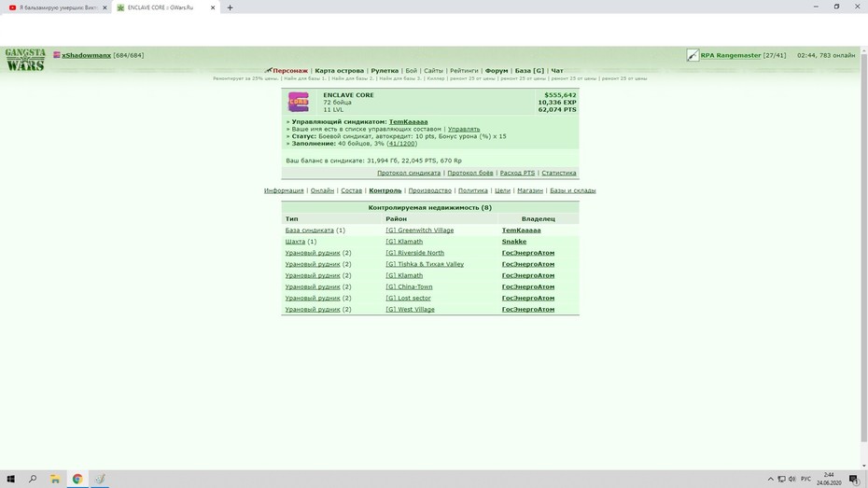Open the Статистика link
This screenshot has width=868, height=488.
pos(558,173)
